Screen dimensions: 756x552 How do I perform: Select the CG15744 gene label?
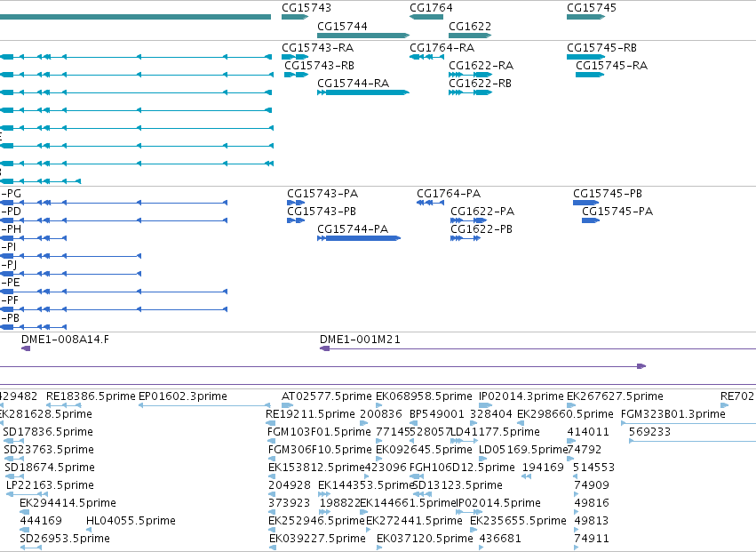click(342, 26)
